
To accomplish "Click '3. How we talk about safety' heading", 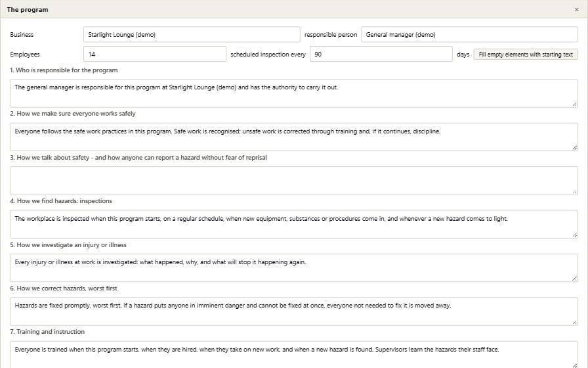I will coord(138,158).
